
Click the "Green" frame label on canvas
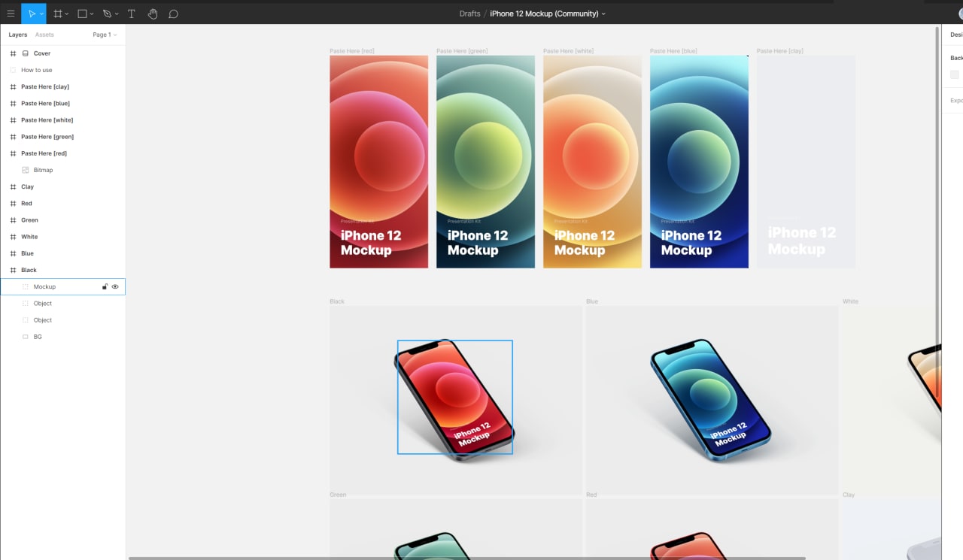pos(338,495)
